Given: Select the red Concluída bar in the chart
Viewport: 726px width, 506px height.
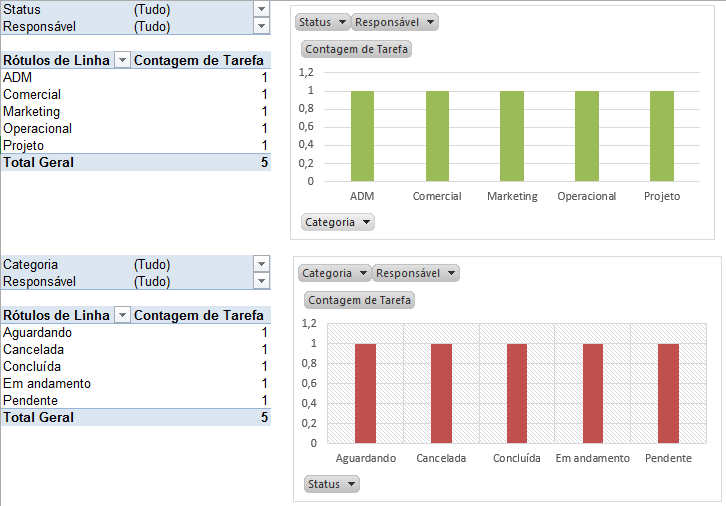Looking at the screenshot, I should tap(517, 392).
